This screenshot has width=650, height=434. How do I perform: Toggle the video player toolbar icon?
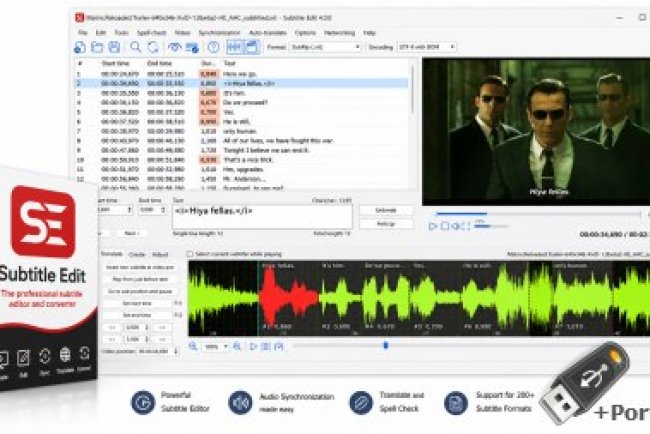point(252,47)
